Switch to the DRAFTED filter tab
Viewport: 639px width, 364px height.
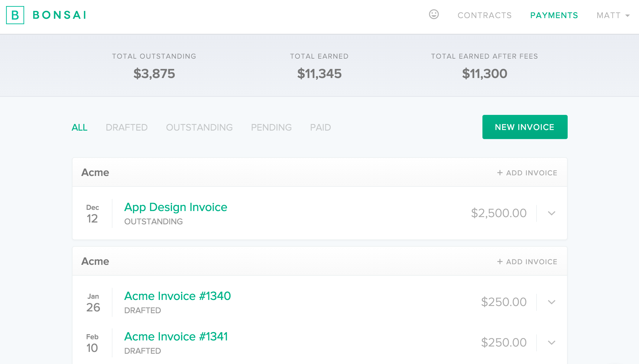pyautogui.click(x=127, y=128)
